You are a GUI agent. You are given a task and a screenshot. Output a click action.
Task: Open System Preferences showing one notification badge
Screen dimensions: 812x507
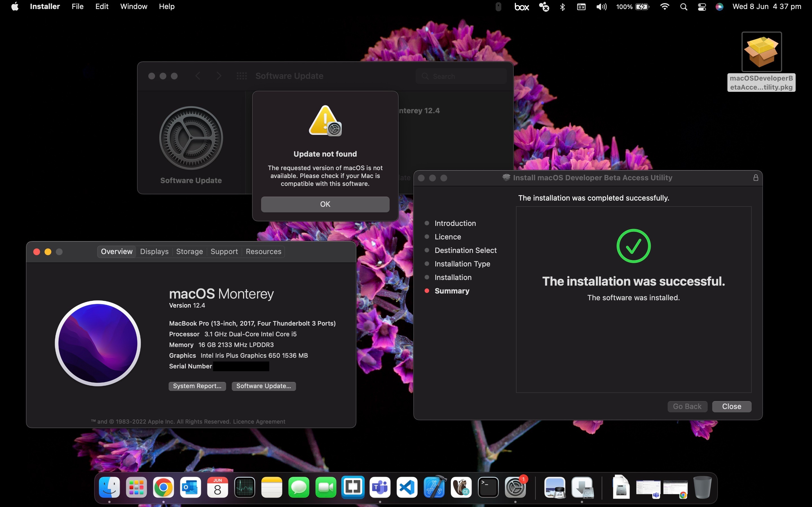515,487
